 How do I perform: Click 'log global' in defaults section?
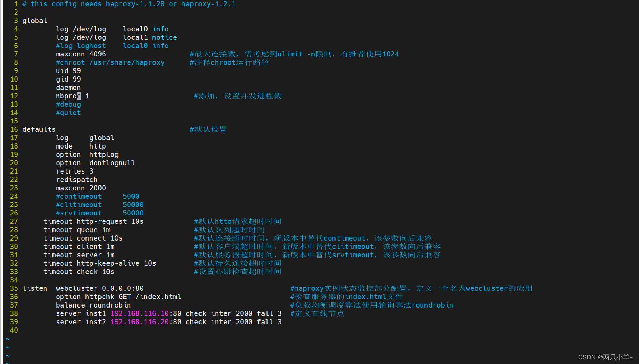(85, 138)
